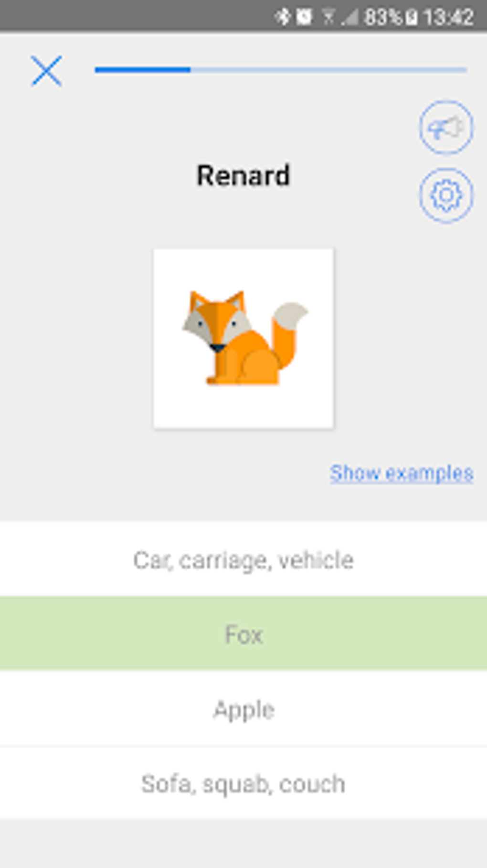Tap the Bluetooth status icon
This screenshot has width=487, height=868.
pos(283,17)
